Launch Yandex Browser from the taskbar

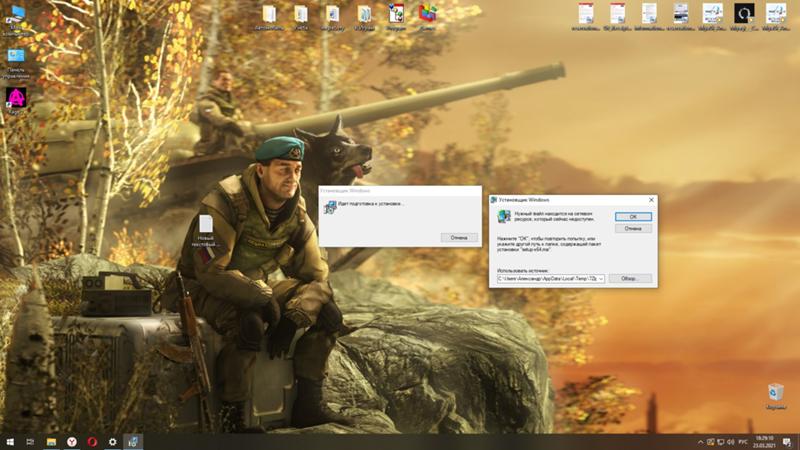tap(71, 442)
